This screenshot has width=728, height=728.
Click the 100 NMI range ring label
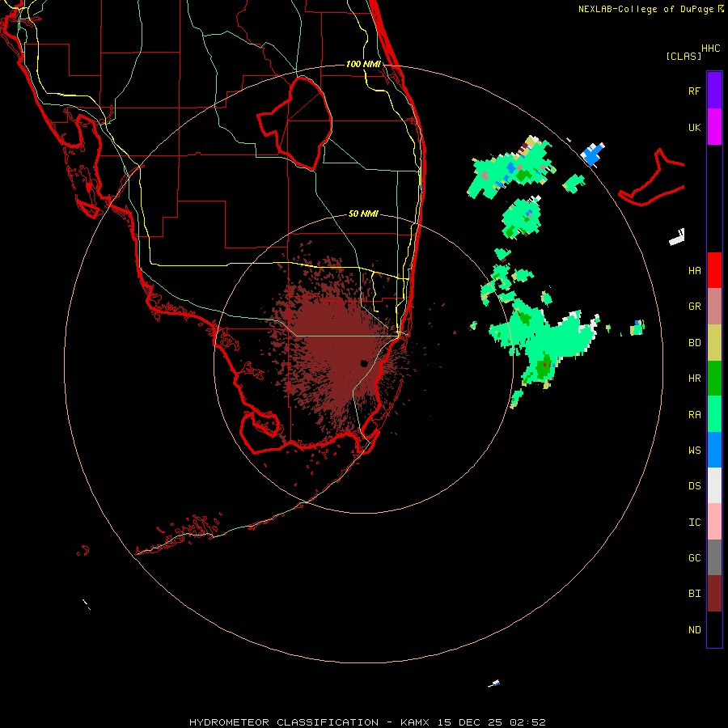click(363, 64)
